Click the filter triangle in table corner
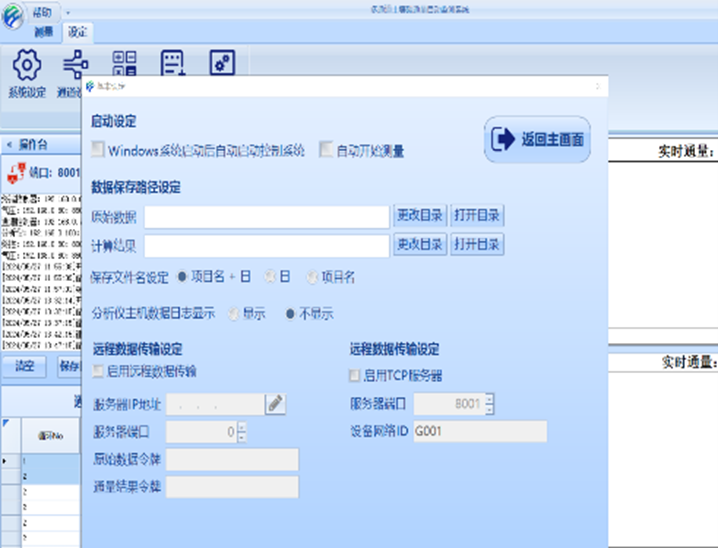This screenshot has width=718, height=548. tap(5, 423)
